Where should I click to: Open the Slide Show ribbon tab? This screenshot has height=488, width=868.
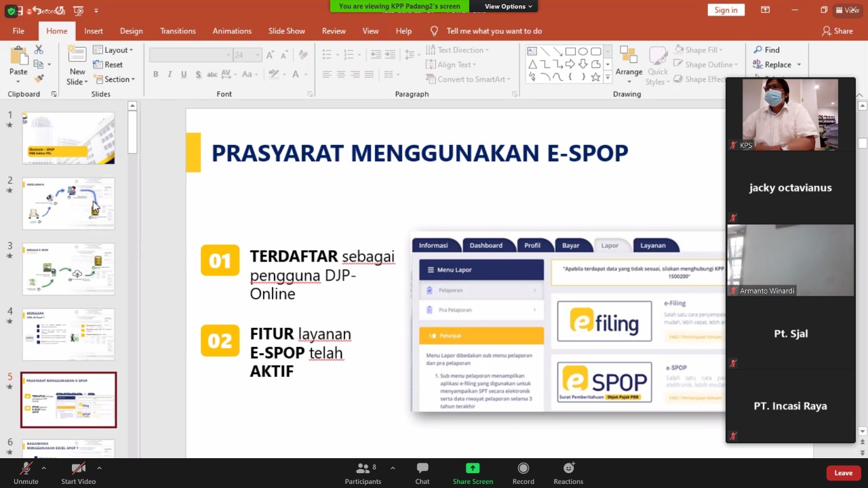point(286,31)
